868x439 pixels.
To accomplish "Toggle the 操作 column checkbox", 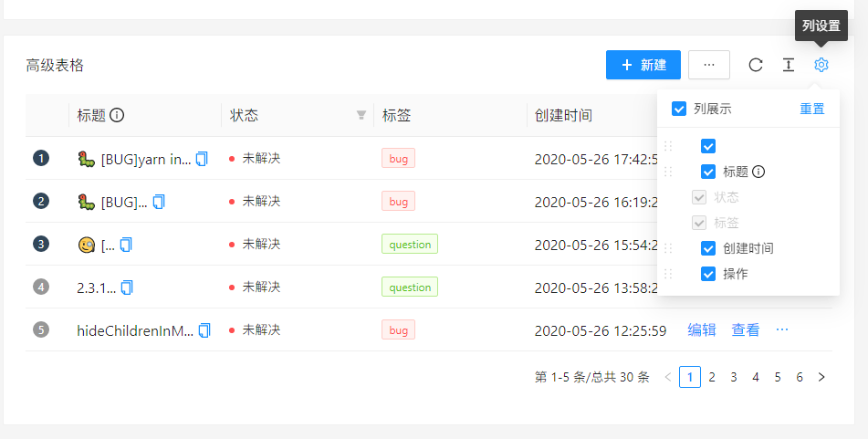I will pos(708,274).
